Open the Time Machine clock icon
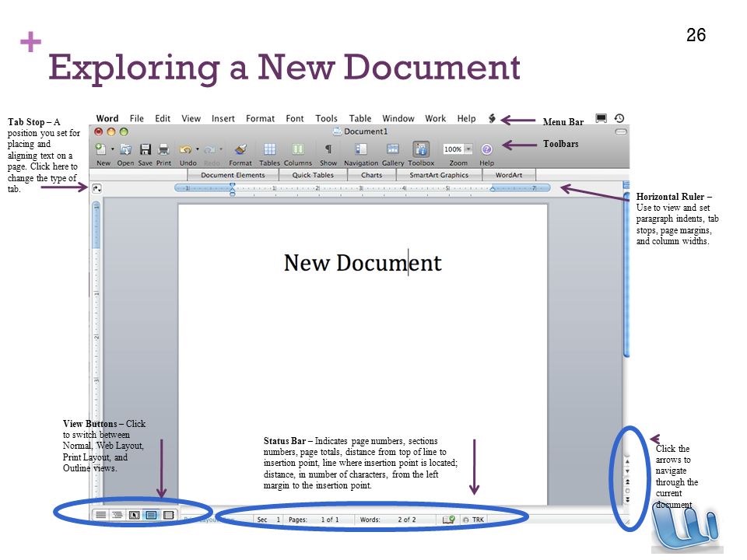The height and width of the screenshot is (560, 747). 619,118
